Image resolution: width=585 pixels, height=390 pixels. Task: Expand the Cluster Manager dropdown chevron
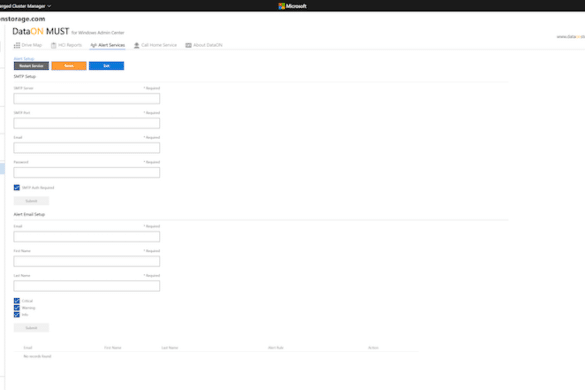pos(49,6)
